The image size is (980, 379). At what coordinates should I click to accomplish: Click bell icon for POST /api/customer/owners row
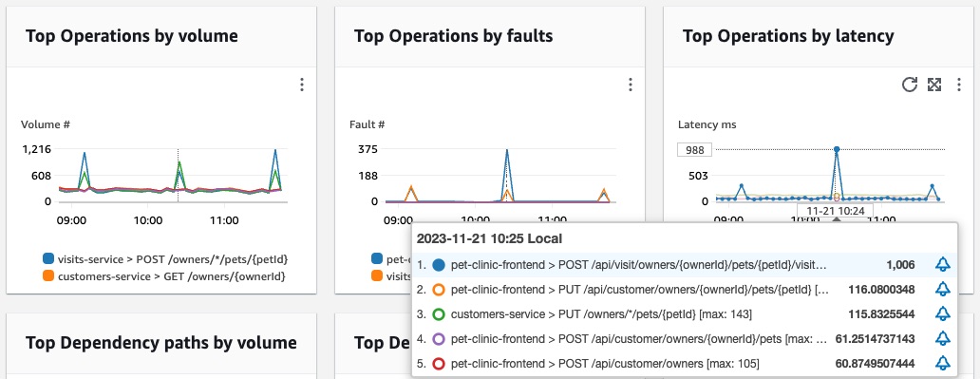[x=943, y=363]
